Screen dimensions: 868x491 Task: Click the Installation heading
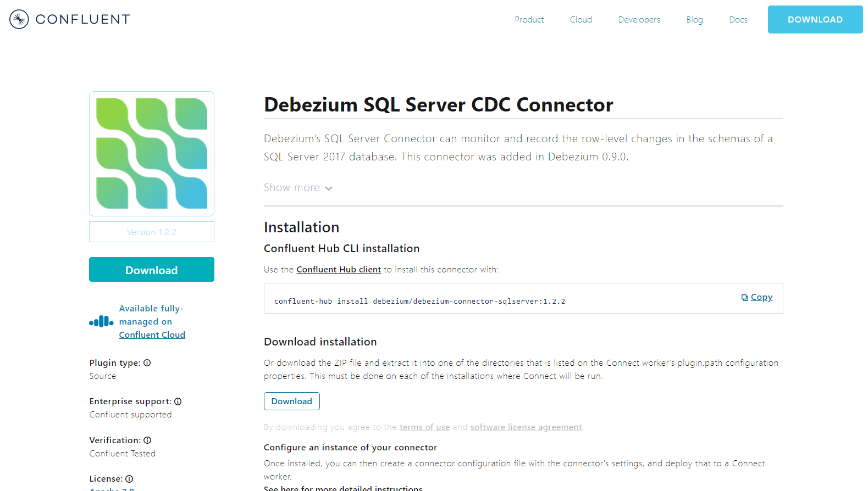click(x=301, y=227)
